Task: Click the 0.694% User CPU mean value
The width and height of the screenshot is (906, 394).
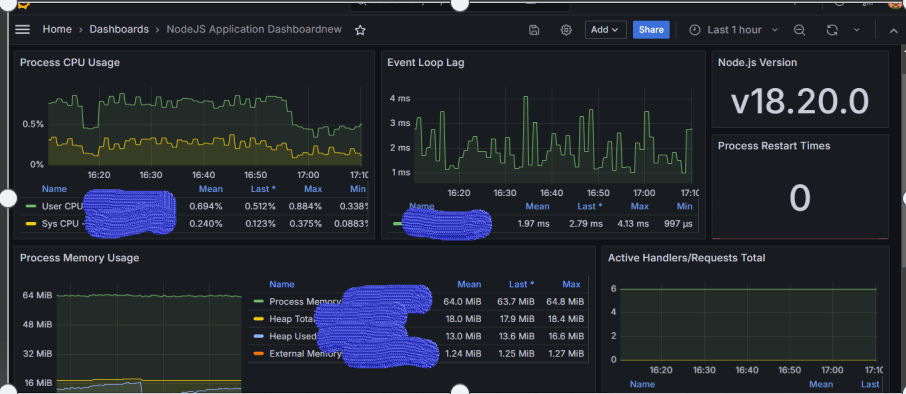Action: 206,206
